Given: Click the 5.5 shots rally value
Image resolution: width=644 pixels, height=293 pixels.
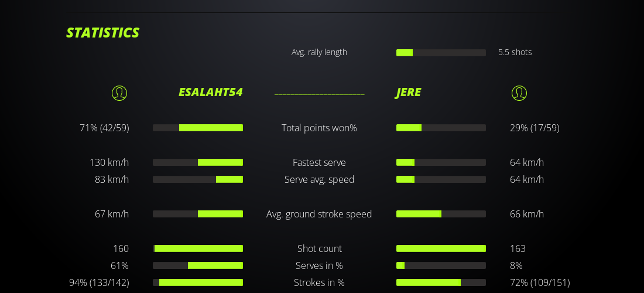Looking at the screenshot, I should pos(515,52).
